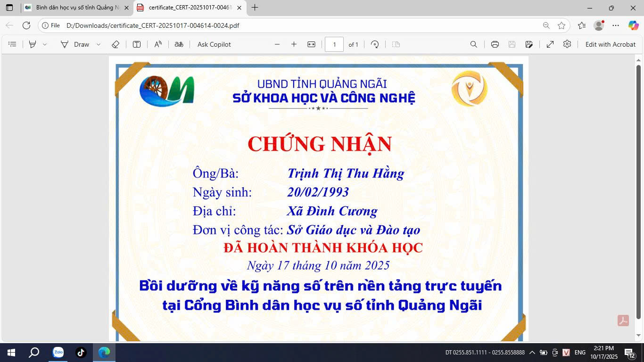The height and width of the screenshot is (362, 644).
Task: Activate the Draw tool
Action: (x=75, y=44)
